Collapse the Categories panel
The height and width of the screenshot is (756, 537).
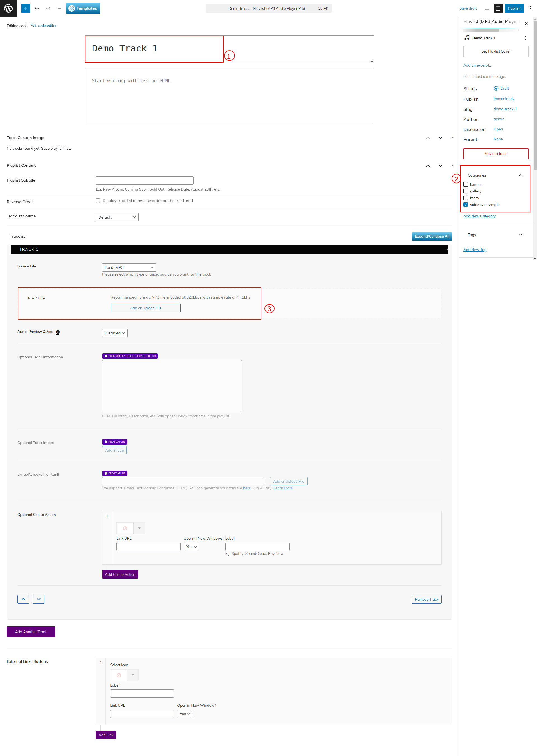point(520,175)
